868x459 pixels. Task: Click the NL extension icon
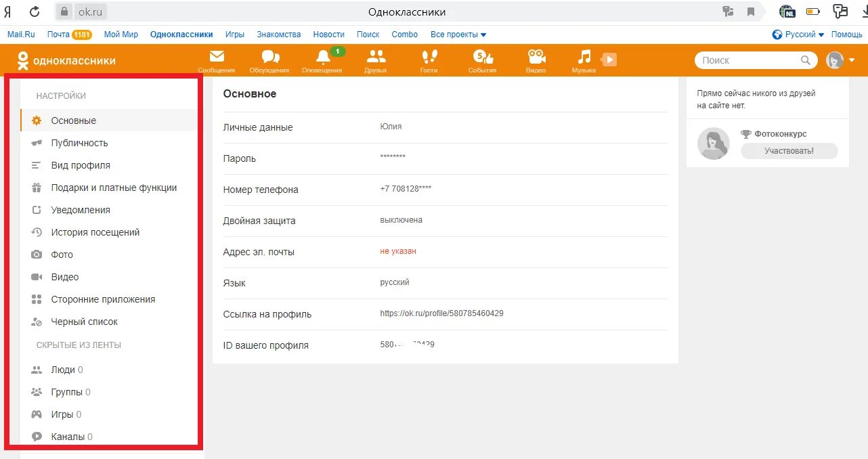point(787,11)
